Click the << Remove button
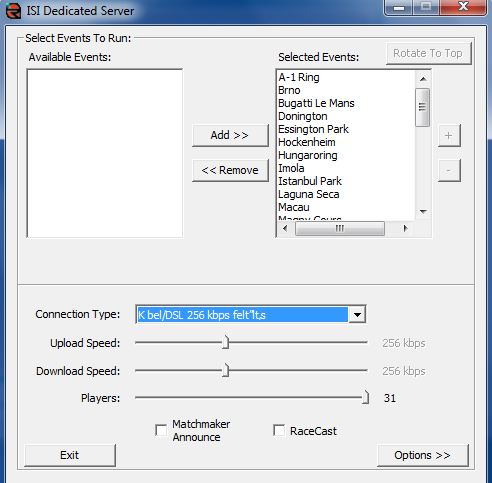The height and width of the screenshot is (483, 492). click(x=230, y=170)
